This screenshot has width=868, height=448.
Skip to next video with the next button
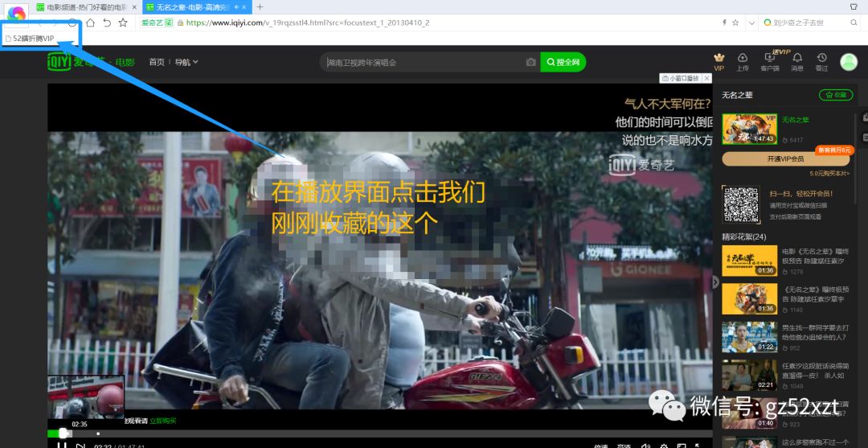point(81,446)
